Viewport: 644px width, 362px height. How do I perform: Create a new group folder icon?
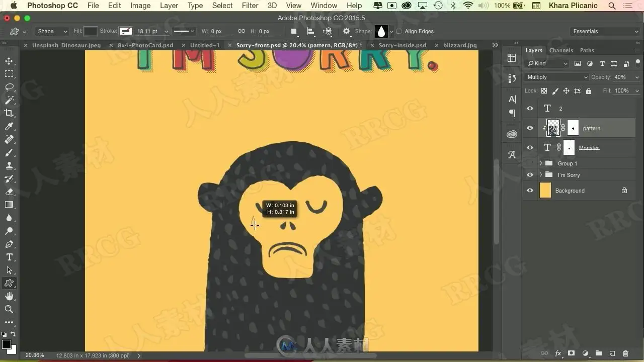[x=599, y=353]
